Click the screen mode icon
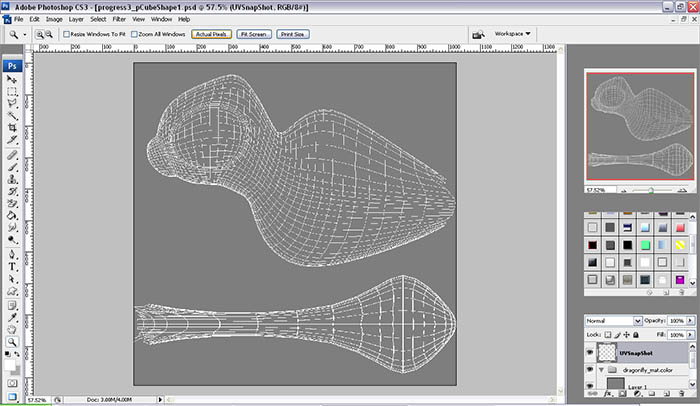The height and width of the screenshot is (406, 700). tap(12, 396)
